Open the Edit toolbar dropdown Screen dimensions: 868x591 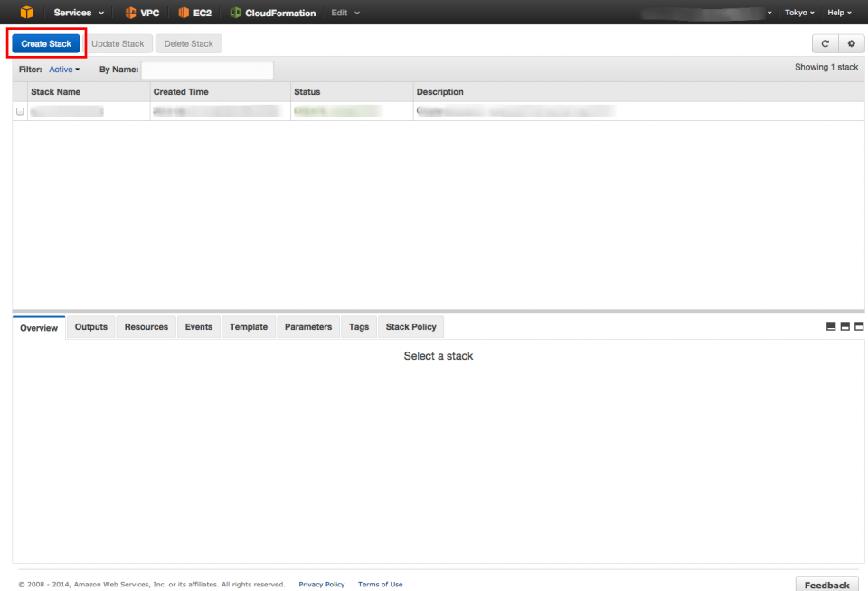point(345,13)
